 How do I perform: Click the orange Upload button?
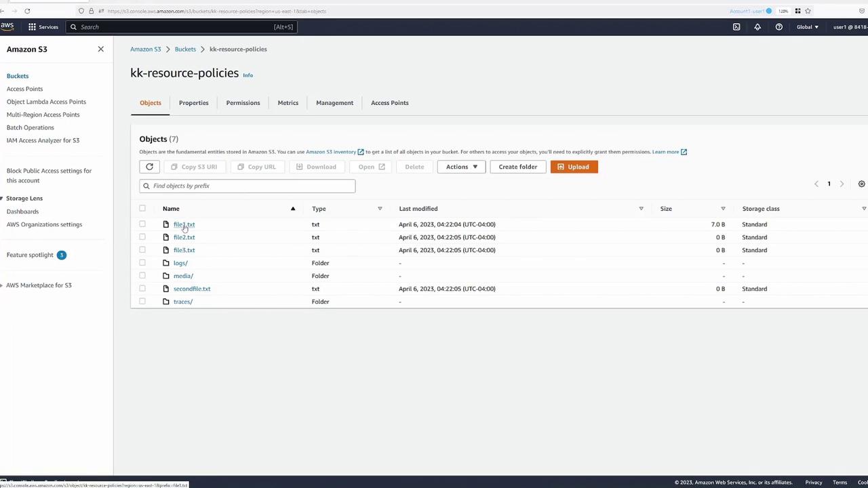[x=574, y=167]
